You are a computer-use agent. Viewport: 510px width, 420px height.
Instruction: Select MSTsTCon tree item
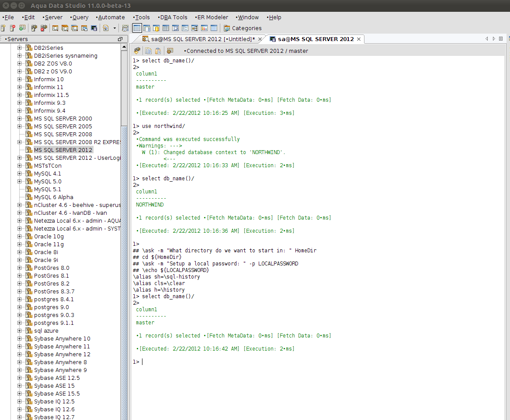48,165
